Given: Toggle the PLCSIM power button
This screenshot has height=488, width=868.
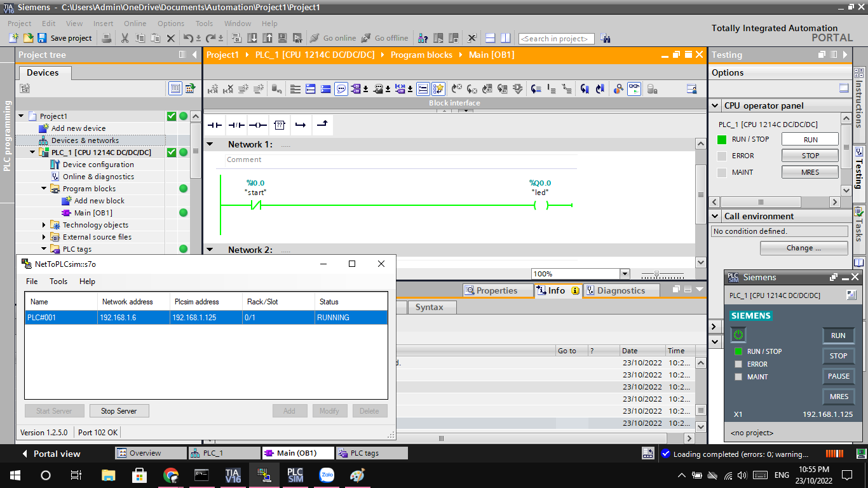Looking at the screenshot, I should coord(738,335).
